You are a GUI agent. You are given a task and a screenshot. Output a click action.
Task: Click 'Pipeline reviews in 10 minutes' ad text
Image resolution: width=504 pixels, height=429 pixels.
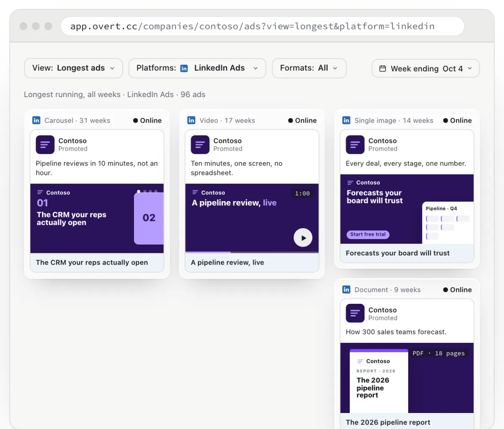pos(97,168)
